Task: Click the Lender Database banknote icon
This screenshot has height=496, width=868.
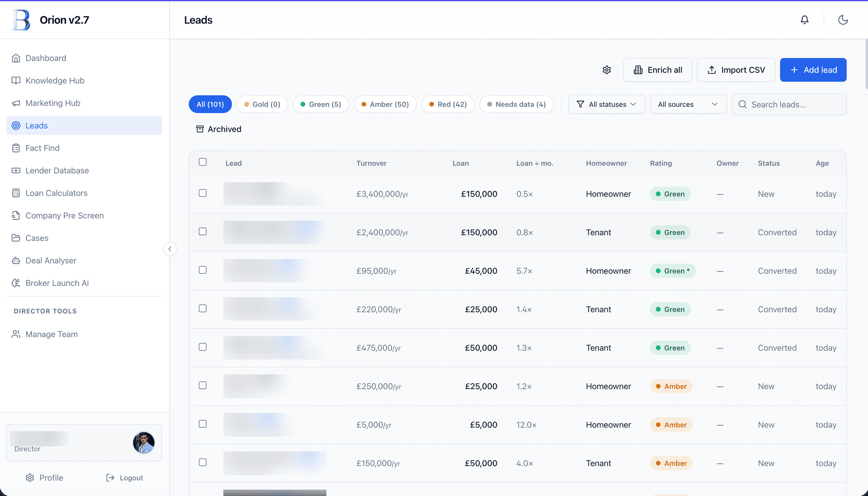Action: coord(16,170)
